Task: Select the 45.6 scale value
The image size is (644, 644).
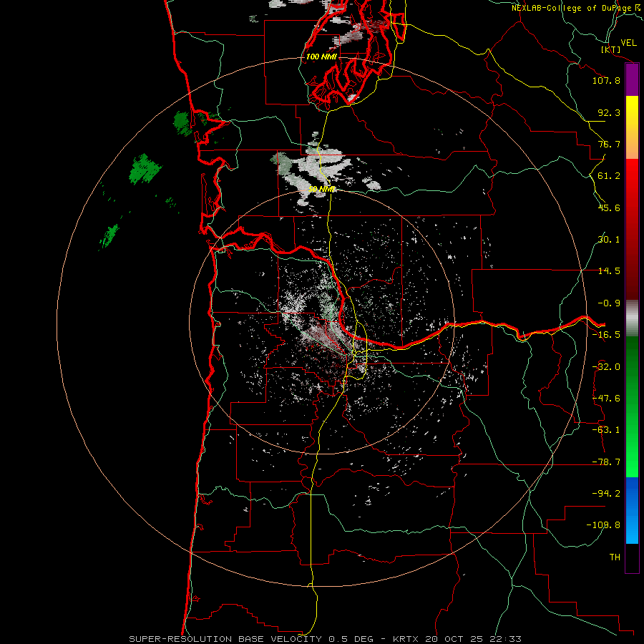Action: [x=609, y=208]
